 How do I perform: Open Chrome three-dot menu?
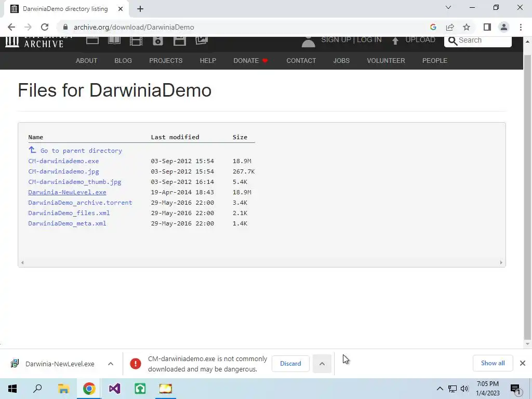(521, 27)
